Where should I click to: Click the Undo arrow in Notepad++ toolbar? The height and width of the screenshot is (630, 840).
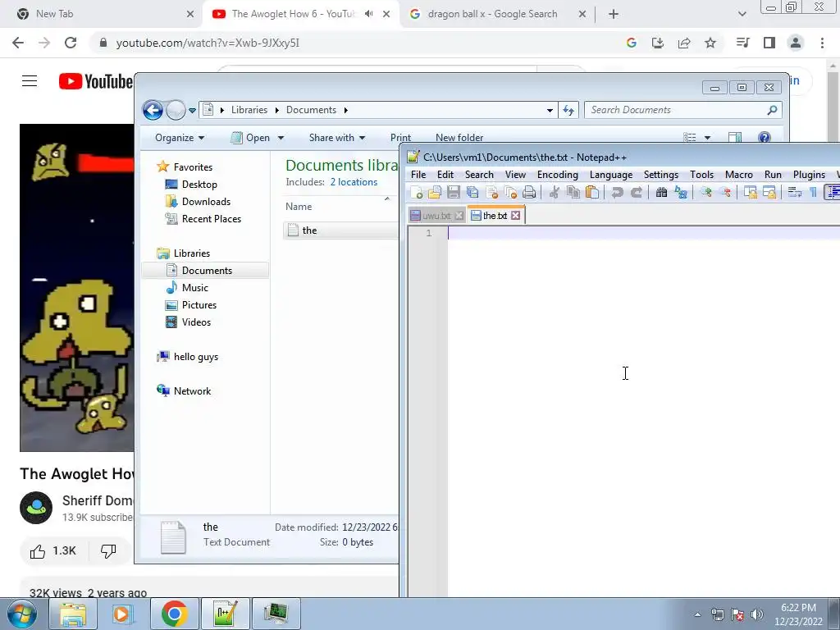click(617, 192)
